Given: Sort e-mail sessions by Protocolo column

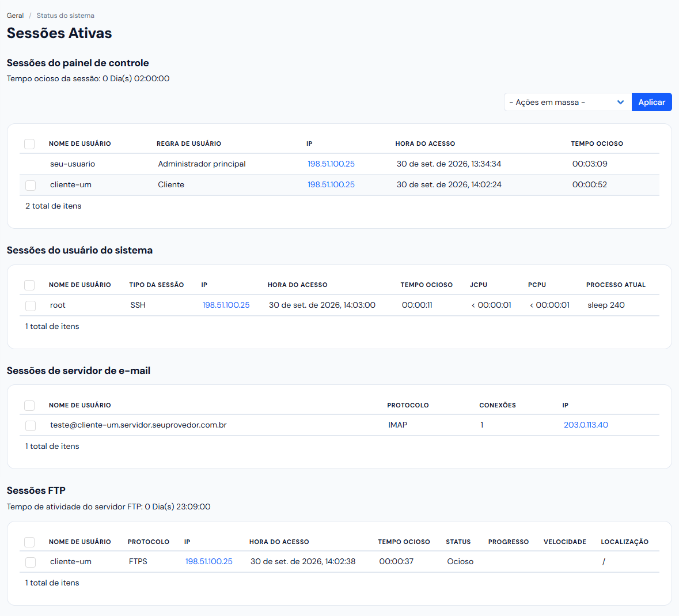Looking at the screenshot, I should 408,406.
